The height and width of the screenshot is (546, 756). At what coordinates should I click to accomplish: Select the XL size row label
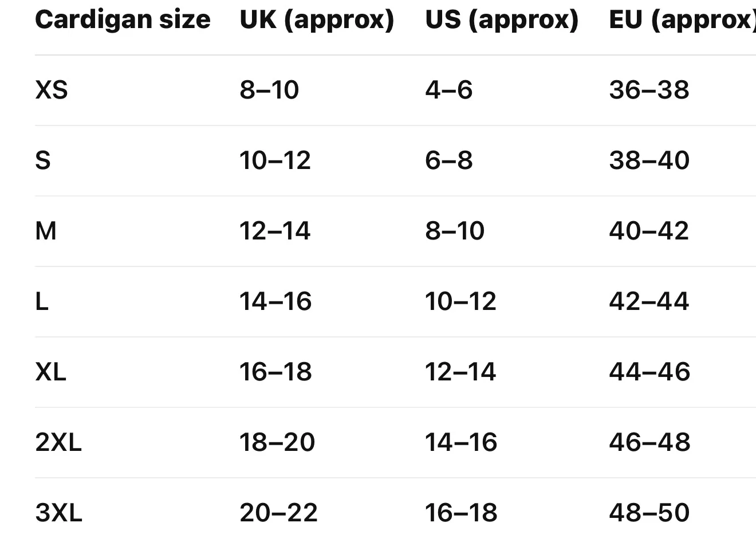click(x=50, y=372)
